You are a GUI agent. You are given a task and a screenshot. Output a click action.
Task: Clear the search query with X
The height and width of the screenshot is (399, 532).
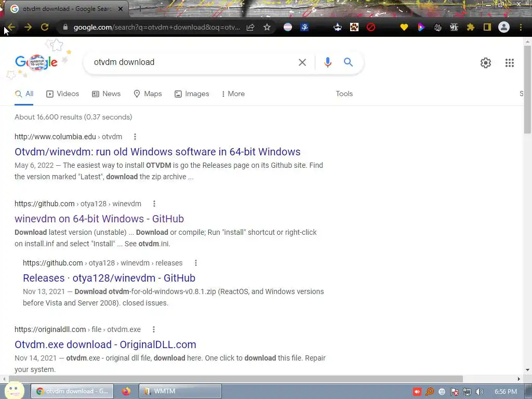[x=302, y=62]
